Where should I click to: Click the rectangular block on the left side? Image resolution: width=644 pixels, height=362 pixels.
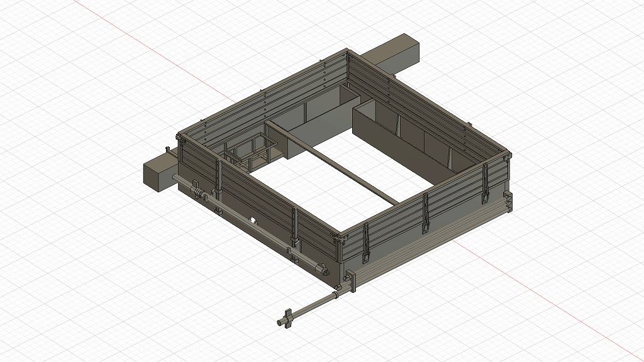pos(157,174)
